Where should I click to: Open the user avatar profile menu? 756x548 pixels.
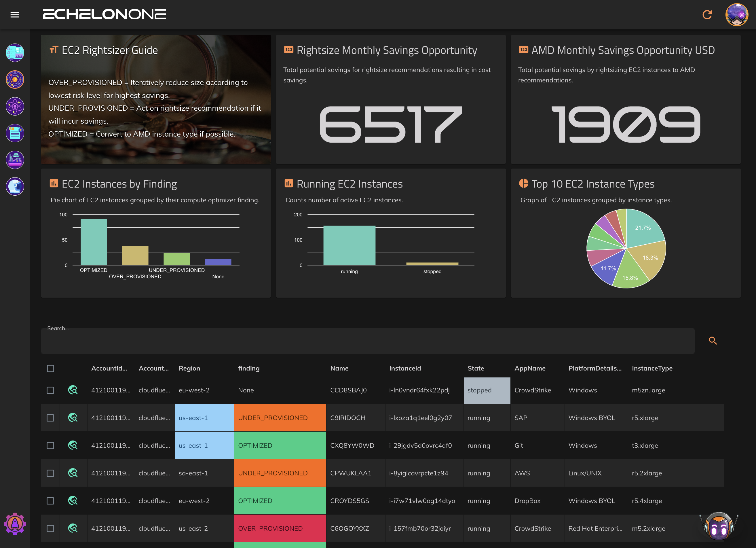pyautogui.click(x=736, y=15)
